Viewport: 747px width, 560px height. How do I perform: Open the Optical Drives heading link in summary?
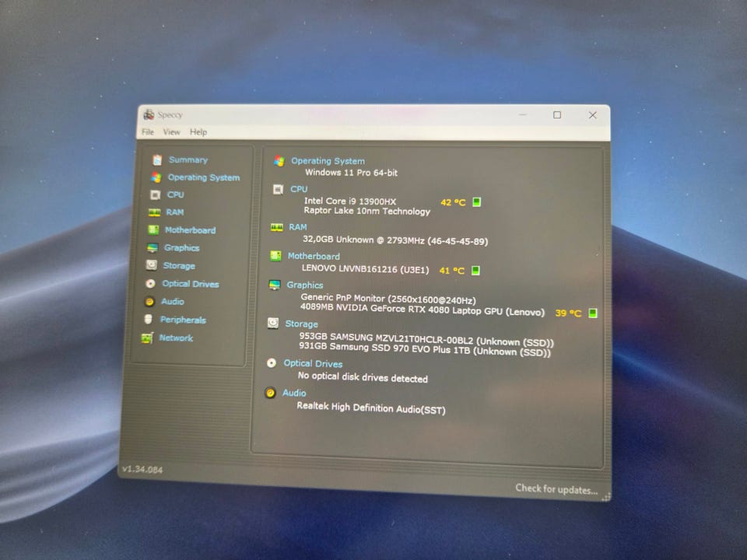pyautogui.click(x=313, y=363)
